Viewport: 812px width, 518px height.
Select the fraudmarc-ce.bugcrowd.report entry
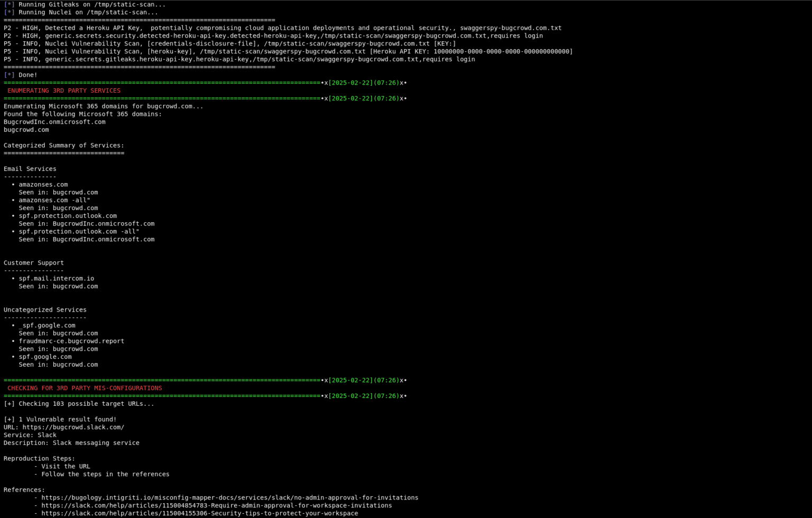click(x=71, y=341)
